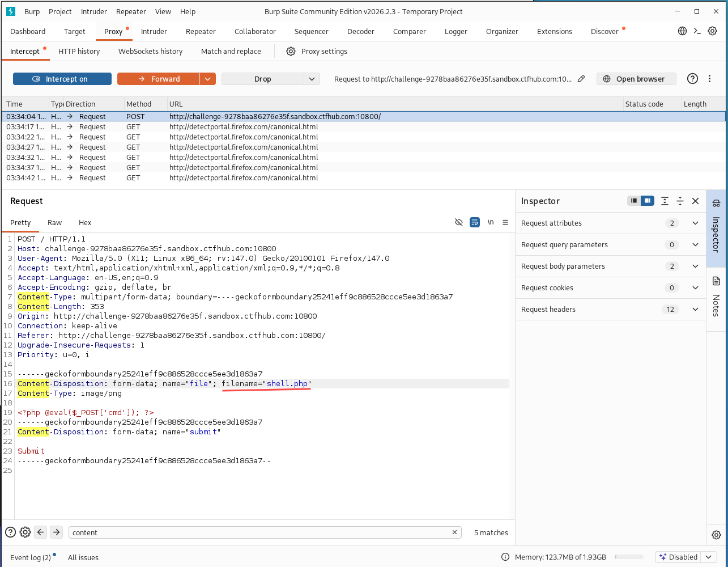Viewport: 728px width, 567px height.
Task: Toggle the word wrap icon in Request
Action: 475,222
